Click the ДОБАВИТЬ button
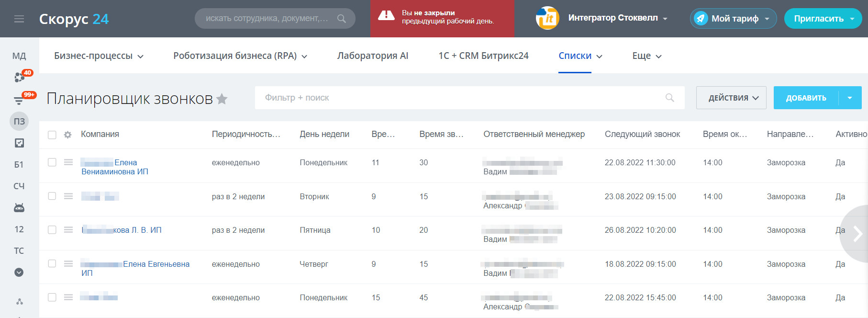 806,98
